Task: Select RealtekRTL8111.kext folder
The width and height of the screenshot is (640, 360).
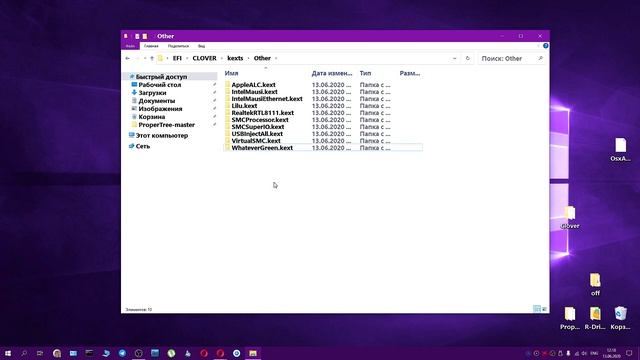Action: tap(262, 113)
